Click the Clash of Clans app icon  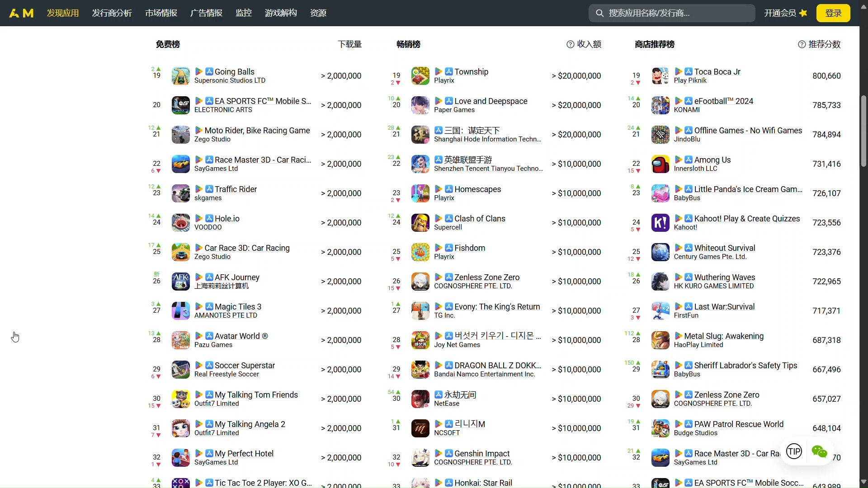(x=420, y=223)
